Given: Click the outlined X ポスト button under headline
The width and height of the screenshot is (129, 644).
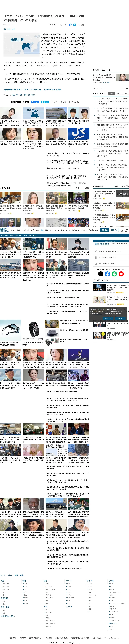Looking at the screenshot, I should pos(53,25).
